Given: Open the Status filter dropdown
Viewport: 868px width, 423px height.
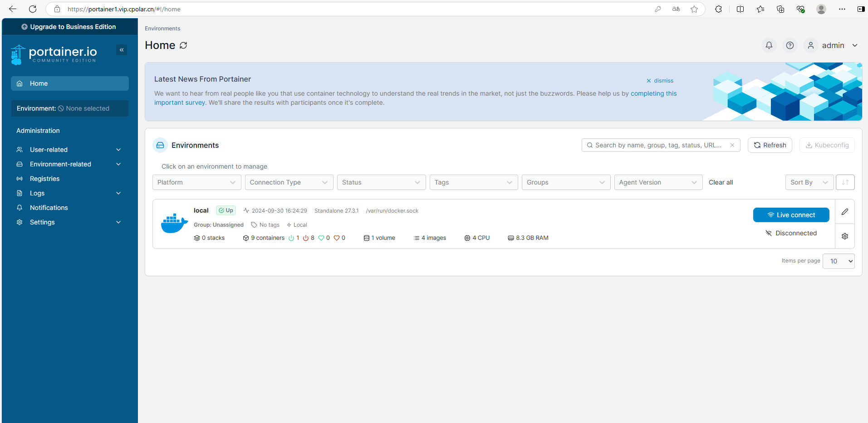Looking at the screenshot, I should 382,182.
